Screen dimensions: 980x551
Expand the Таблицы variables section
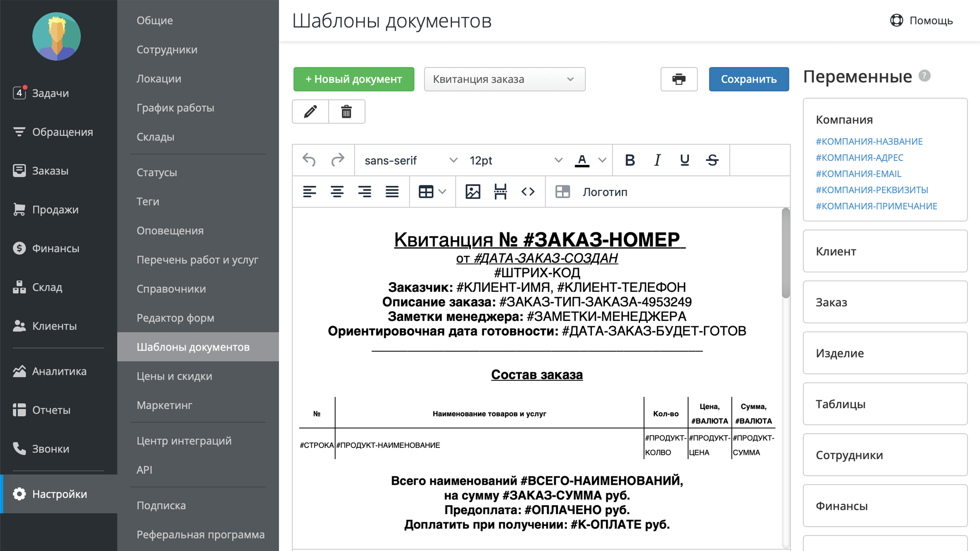885,404
